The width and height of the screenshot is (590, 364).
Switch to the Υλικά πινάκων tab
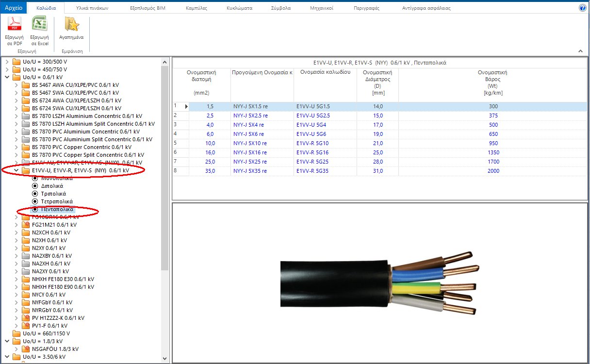pyautogui.click(x=92, y=7)
